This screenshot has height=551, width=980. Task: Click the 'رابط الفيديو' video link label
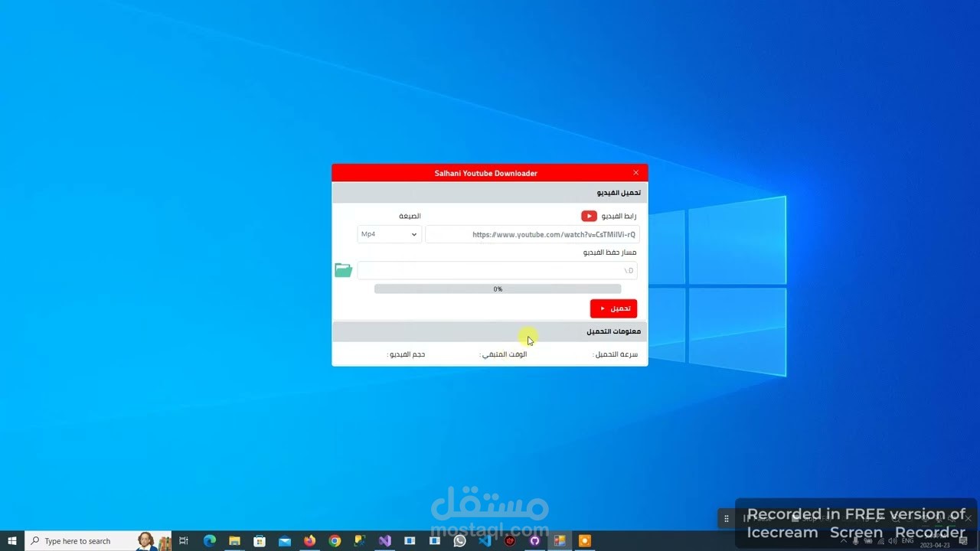(x=619, y=217)
